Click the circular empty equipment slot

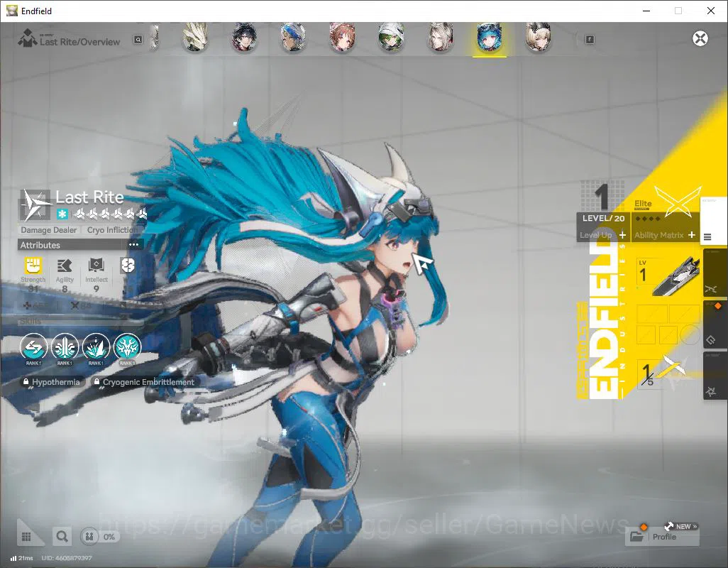[x=690, y=334]
